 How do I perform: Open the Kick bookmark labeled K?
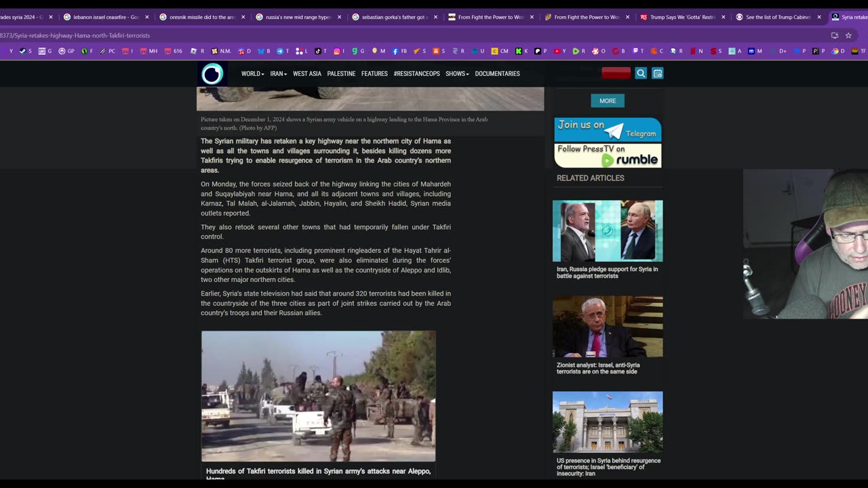point(521,51)
